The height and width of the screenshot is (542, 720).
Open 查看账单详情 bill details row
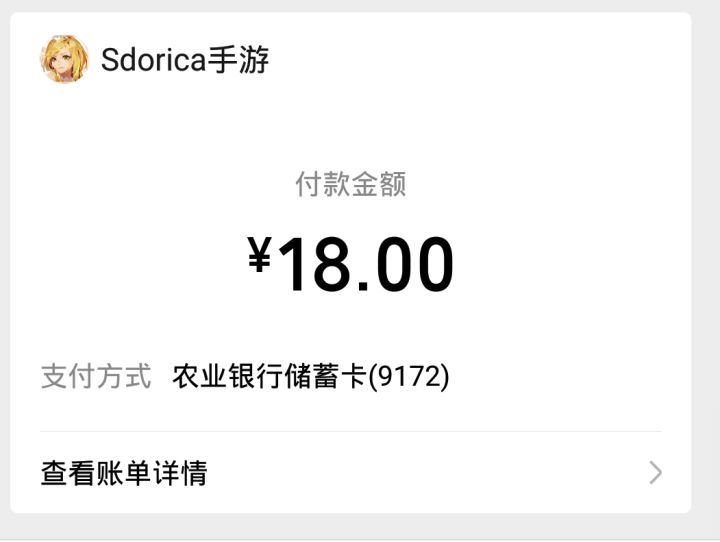351,473
